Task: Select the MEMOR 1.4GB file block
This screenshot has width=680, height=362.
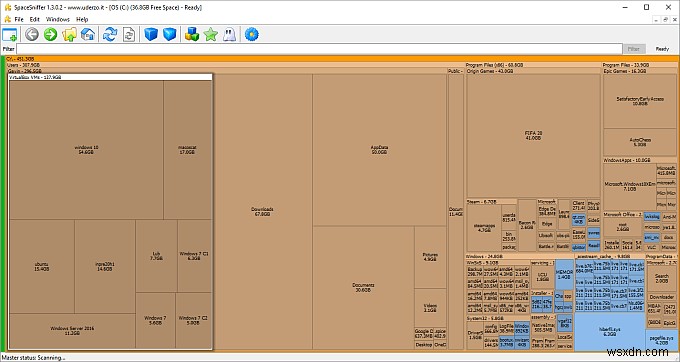Action: click(564, 274)
